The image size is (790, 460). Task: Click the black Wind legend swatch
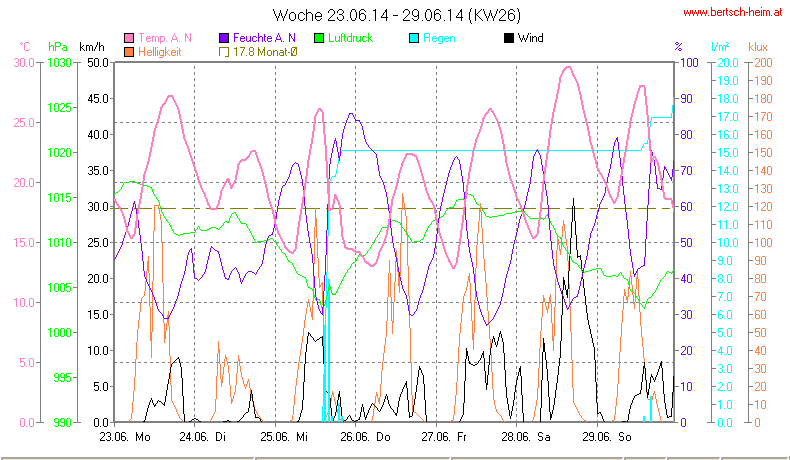[x=510, y=38]
